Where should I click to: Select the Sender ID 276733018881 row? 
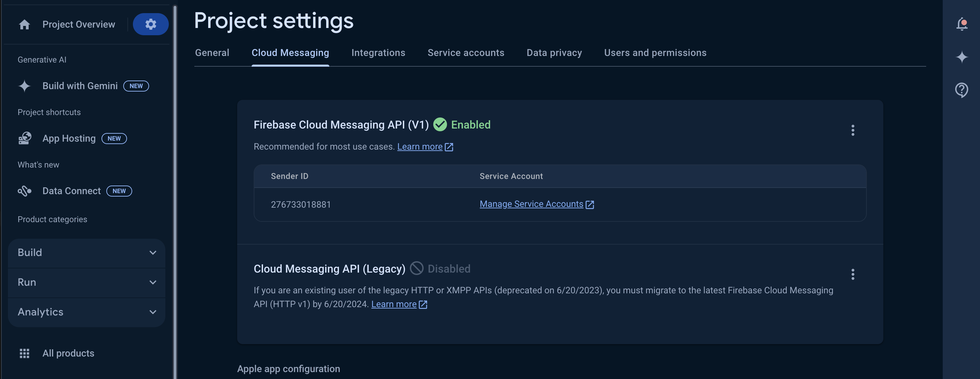click(x=301, y=204)
